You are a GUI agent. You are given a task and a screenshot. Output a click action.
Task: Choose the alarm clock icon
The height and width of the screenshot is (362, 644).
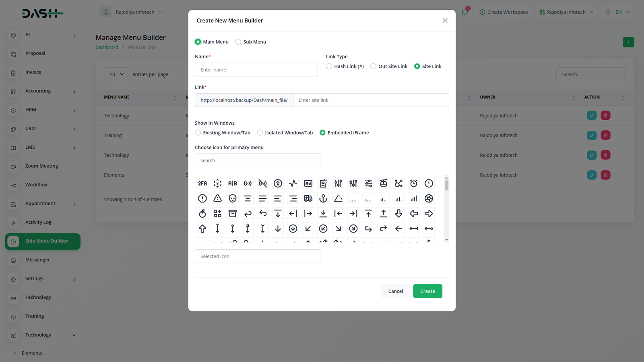click(x=414, y=183)
